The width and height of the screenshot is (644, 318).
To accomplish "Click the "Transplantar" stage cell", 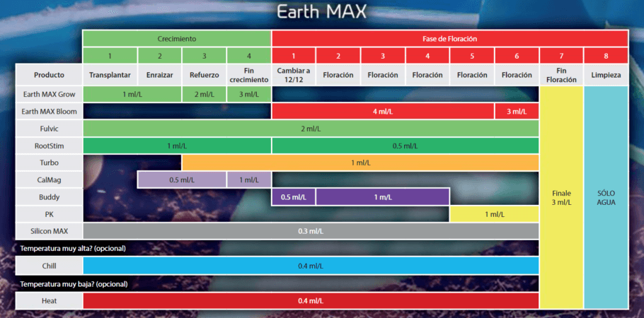I will [x=110, y=75].
